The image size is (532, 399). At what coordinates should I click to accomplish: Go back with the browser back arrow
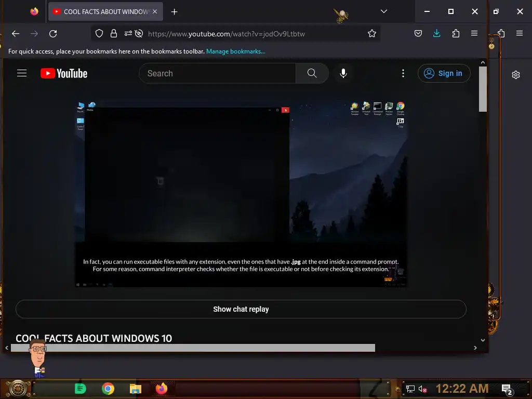pyautogui.click(x=16, y=34)
